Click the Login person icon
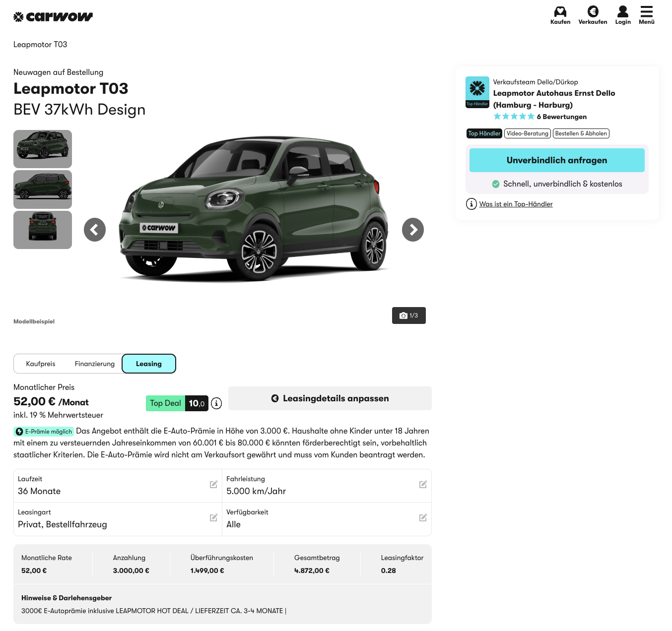The width and height of the screenshot is (672, 631). click(622, 12)
